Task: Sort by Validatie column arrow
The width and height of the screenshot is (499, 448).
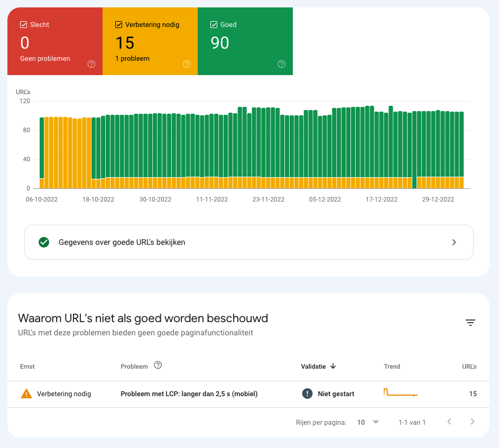Action: [333, 366]
